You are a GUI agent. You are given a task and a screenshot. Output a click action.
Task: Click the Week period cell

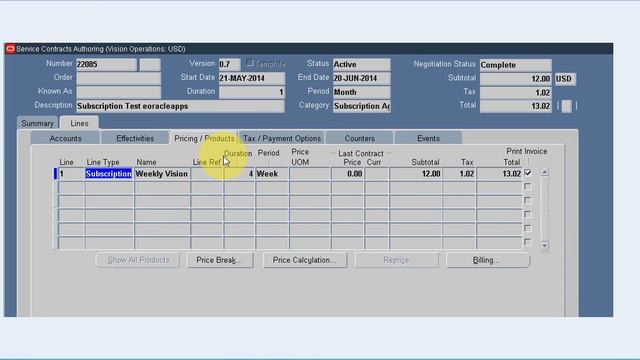[272, 174]
